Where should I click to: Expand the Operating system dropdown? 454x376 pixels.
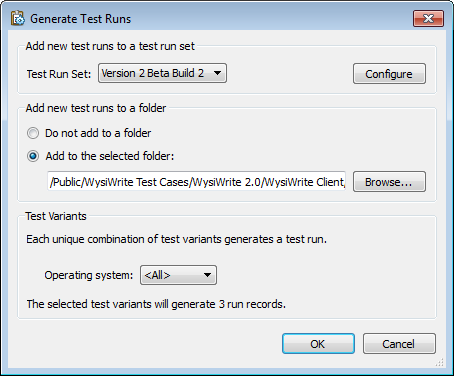[x=178, y=275]
